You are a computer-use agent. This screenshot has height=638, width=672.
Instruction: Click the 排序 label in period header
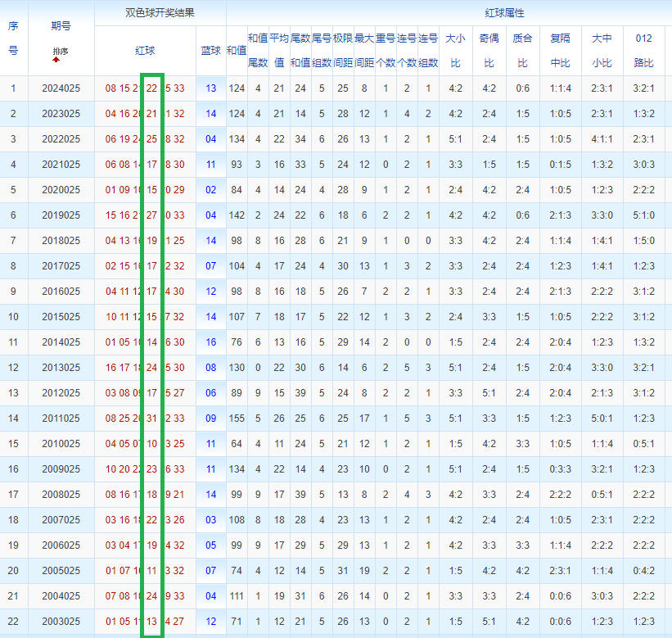pyautogui.click(x=61, y=52)
